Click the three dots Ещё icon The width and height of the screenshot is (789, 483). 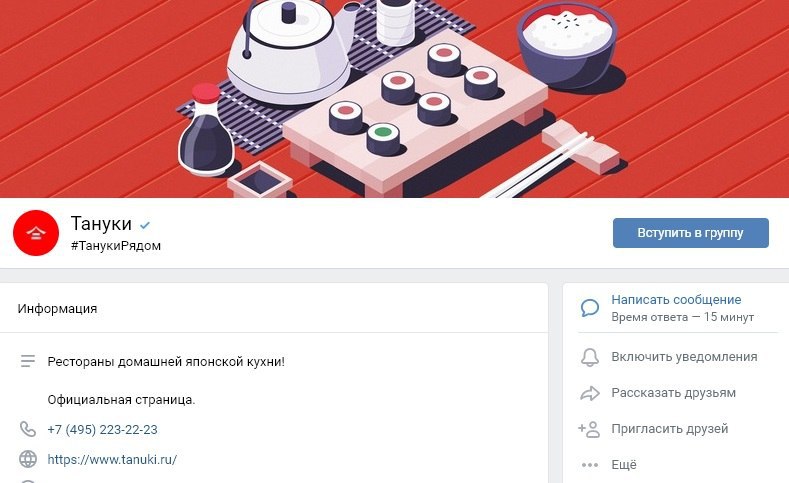coord(590,465)
